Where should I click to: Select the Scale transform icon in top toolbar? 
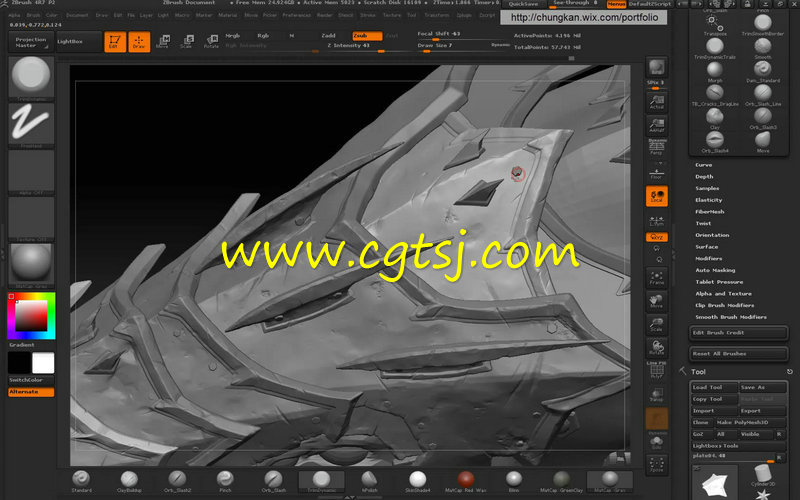[x=187, y=42]
